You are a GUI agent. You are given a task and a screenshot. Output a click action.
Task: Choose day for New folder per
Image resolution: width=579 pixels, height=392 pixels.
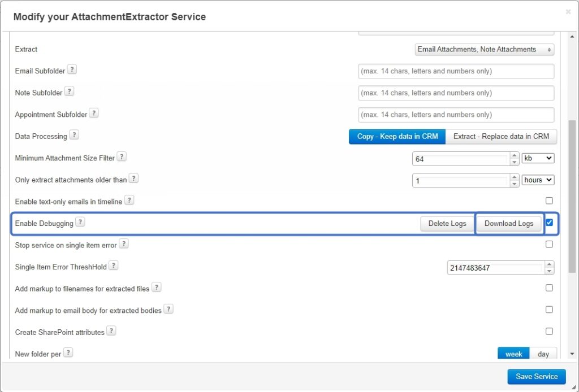[x=543, y=354]
